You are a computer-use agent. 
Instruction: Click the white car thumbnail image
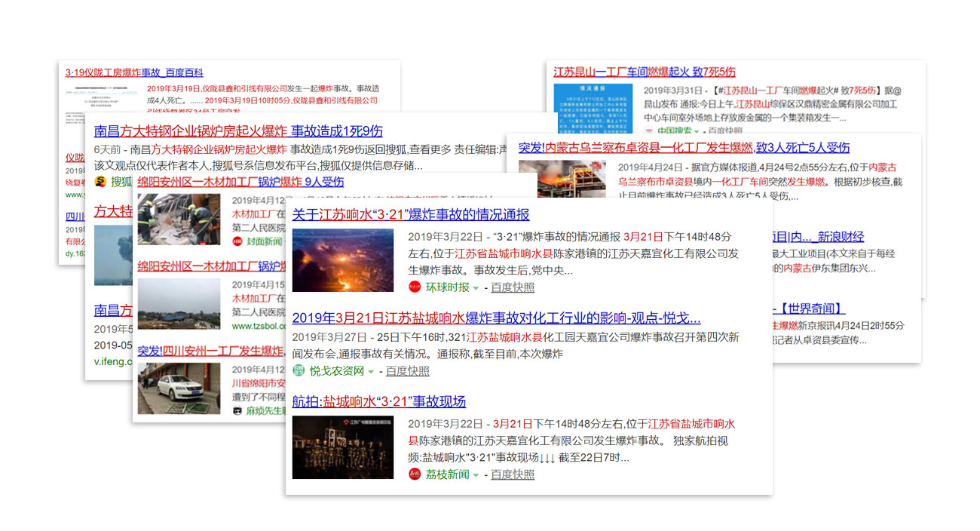[179, 388]
